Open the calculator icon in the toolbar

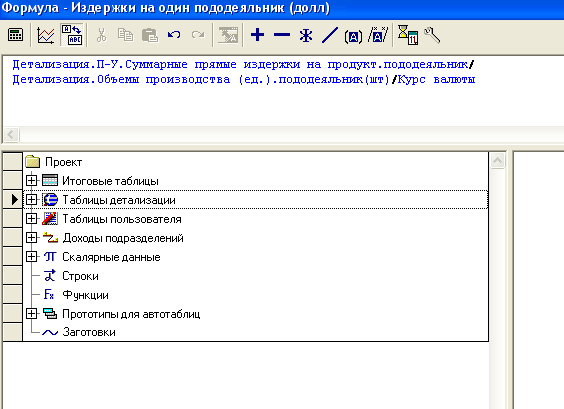[15, 35]
